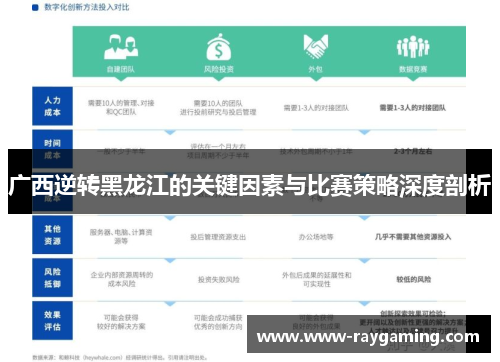This screenshot has height=362, width=500.
Task: Click the 风险抵御 row header
Action: 52,278
